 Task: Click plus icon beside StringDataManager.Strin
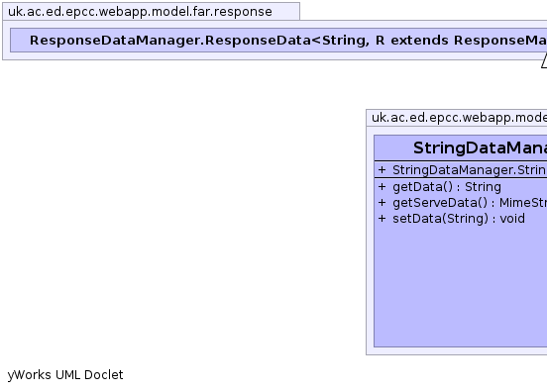point(382,170)
